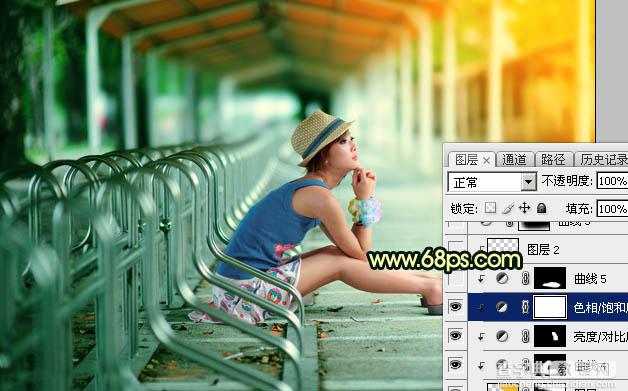This screenshot has height=391, width=628.
Task: Switch to the 历史记录 (History) tab
Action: pyautogui.click(x=604, y=160)
